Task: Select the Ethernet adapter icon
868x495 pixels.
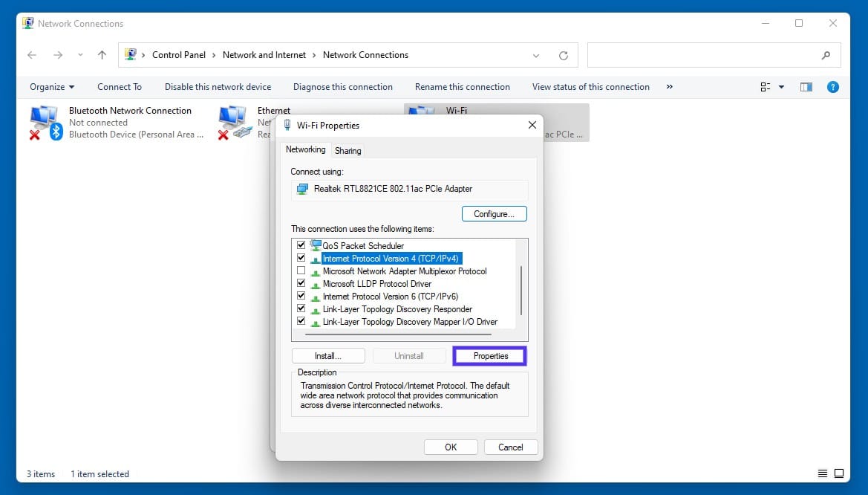Action: (234, 122)
